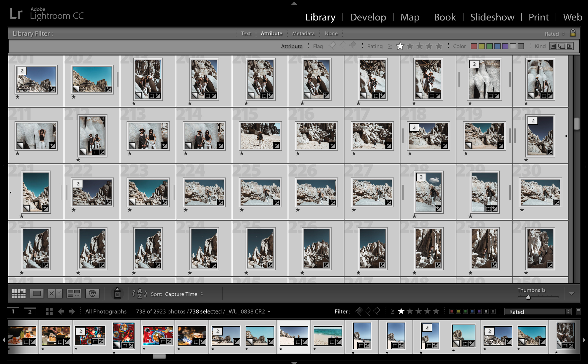This screenshot has width=588, height=364.
Task: Select the red color label filter
Action: coord(474,46)
